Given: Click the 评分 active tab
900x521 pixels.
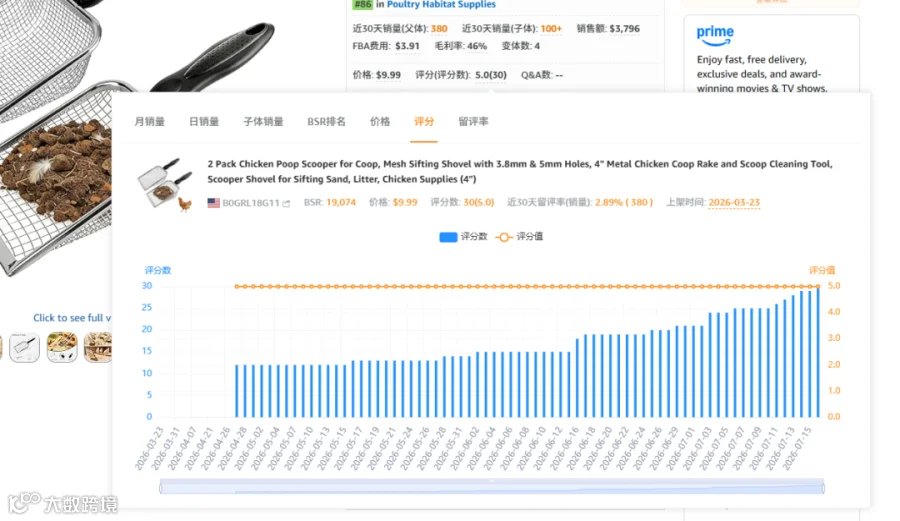Looking at the screenshot, I should [424, 122].
